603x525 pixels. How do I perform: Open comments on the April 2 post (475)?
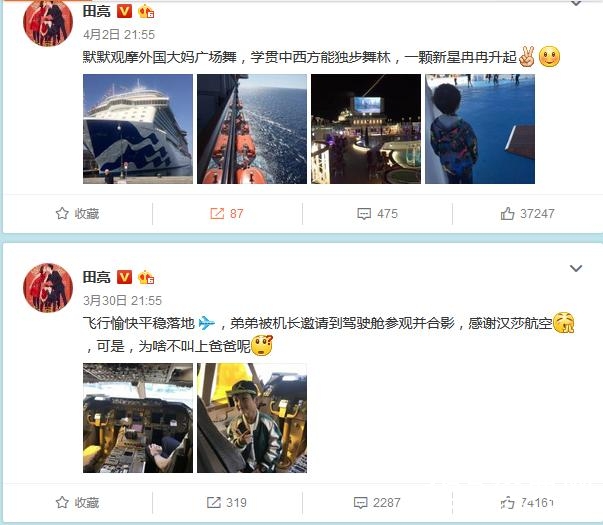pos(377,213)
